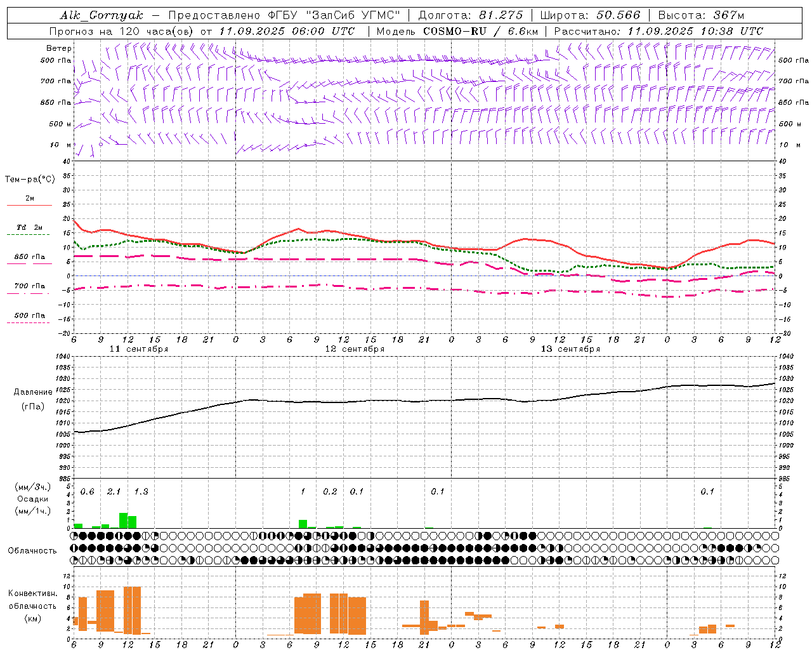Click the 700 гПа entry in temperature legend

click(30, 286)
